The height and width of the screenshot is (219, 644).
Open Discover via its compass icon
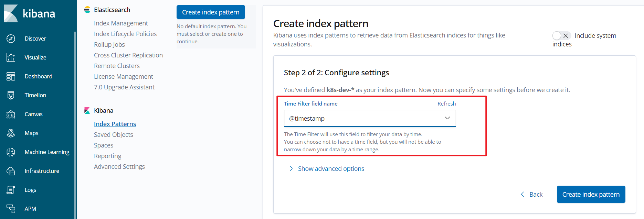click(x=11, y=39)
